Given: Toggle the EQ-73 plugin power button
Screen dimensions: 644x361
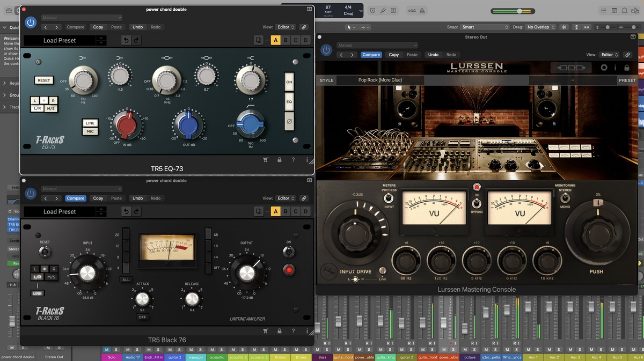Looking at the screenshot, I should click(x=31, y=23).
